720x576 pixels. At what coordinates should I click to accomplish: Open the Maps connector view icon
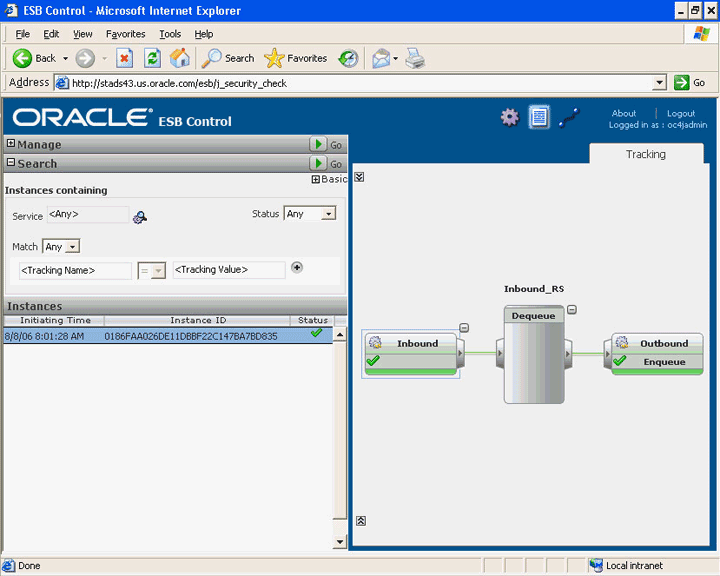pyautogui.click(x=569, y=118)
